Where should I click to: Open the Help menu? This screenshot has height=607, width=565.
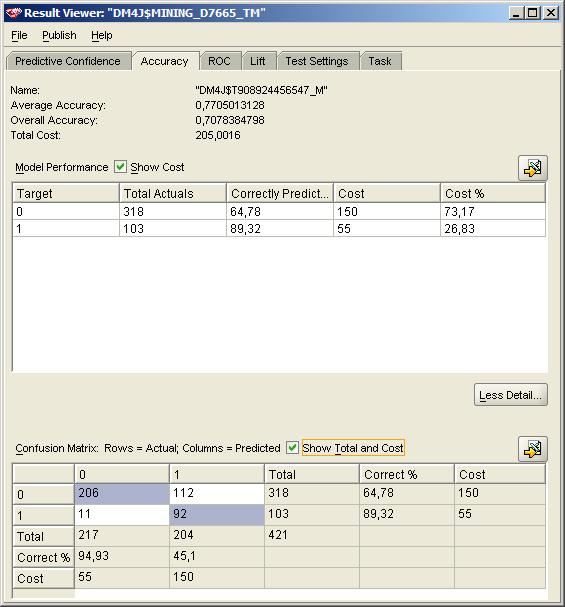click(x=101, y=35)
